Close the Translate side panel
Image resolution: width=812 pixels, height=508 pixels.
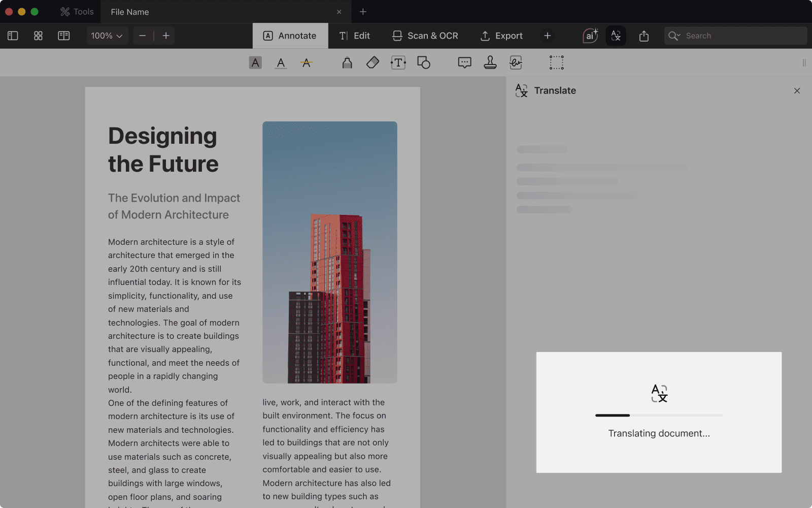797,90
